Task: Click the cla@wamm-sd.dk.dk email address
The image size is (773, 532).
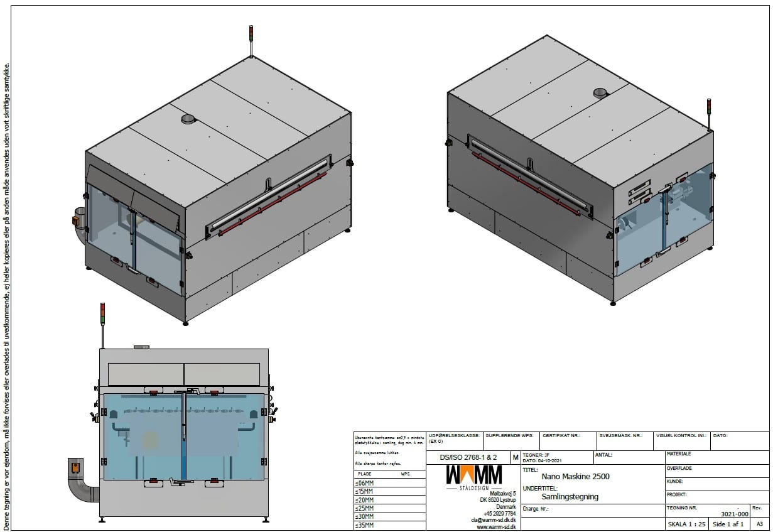Action: 493,520
